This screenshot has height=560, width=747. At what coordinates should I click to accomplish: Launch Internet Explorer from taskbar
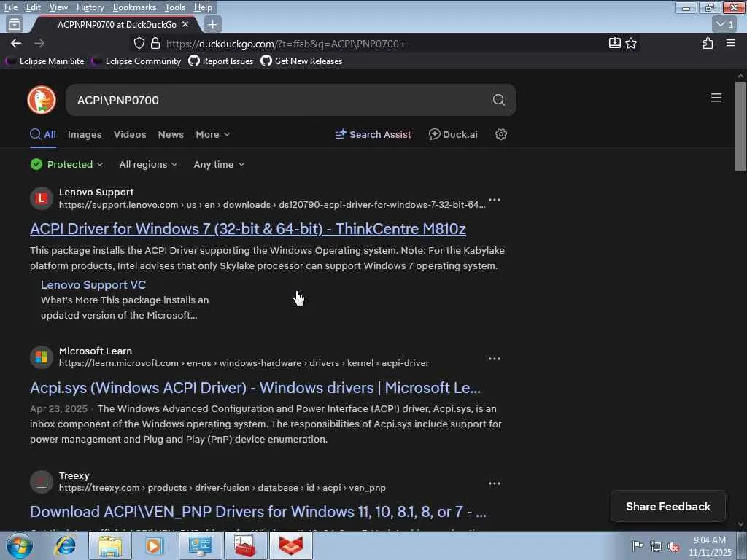64,545
